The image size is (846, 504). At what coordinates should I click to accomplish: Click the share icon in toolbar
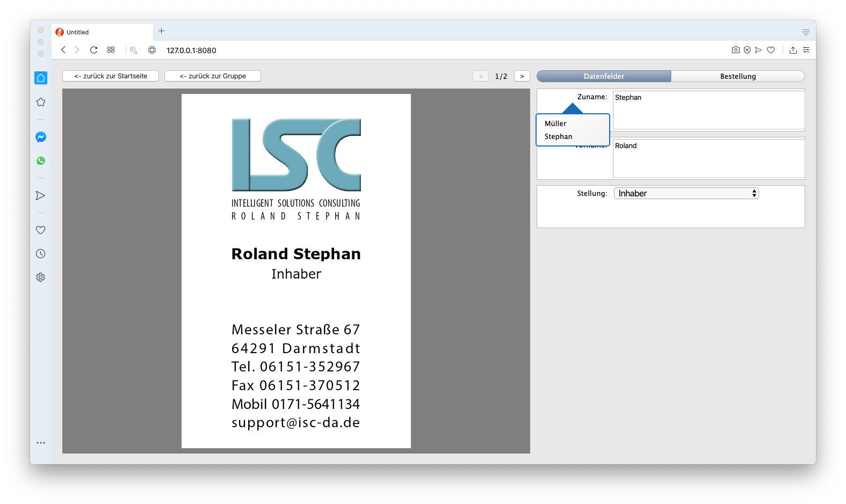(x=793, y=50)
